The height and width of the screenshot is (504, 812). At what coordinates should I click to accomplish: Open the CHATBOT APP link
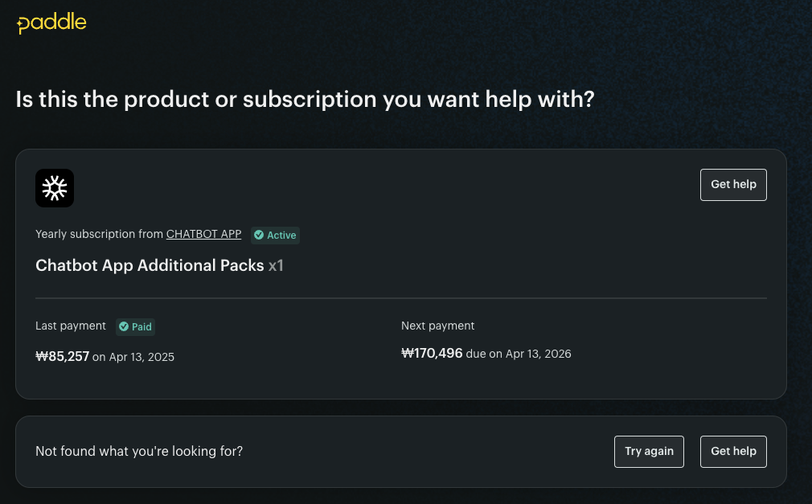point(203,234)
